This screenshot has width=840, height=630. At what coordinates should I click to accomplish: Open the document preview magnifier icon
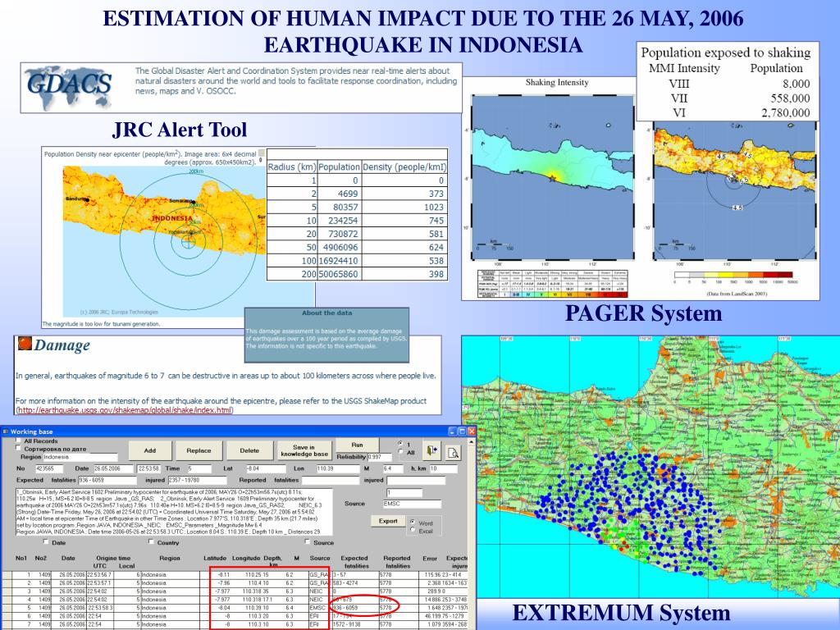453,452
